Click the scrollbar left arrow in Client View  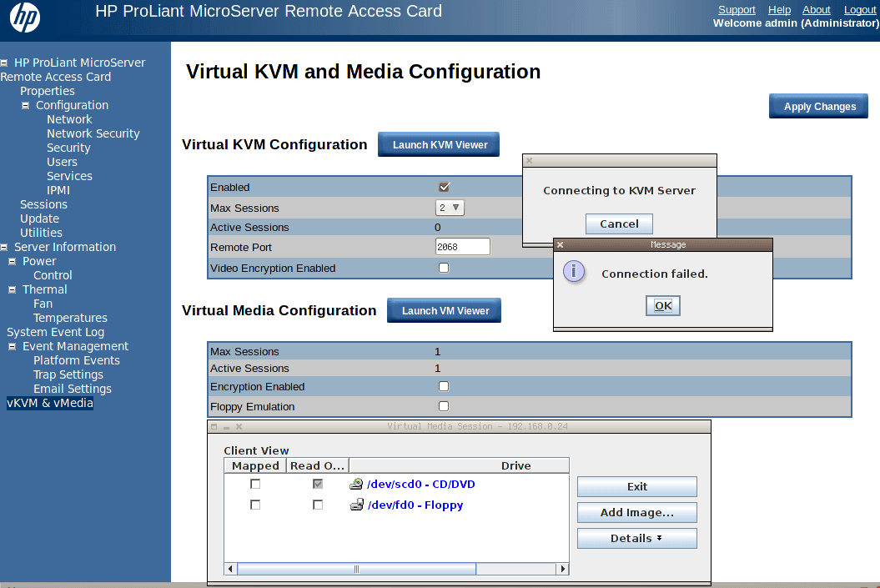230,569
